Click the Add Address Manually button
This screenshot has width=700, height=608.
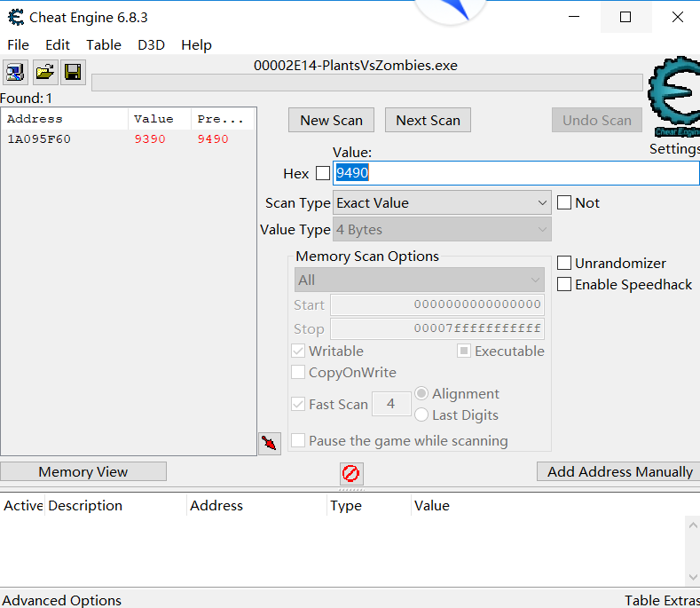619,471
